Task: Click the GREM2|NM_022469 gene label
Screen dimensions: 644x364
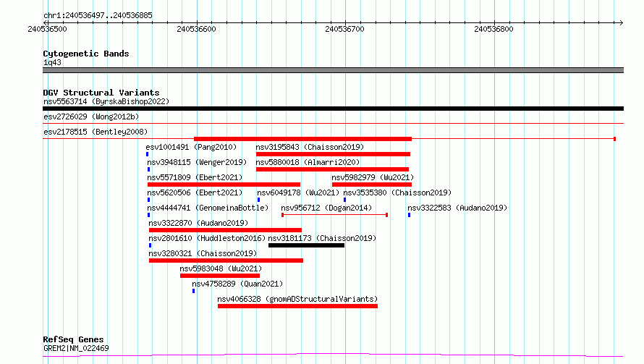Action: coord(76,348)
